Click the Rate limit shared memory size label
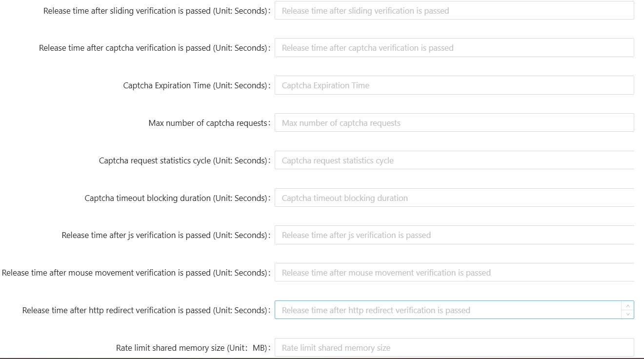 pos(192,348)
